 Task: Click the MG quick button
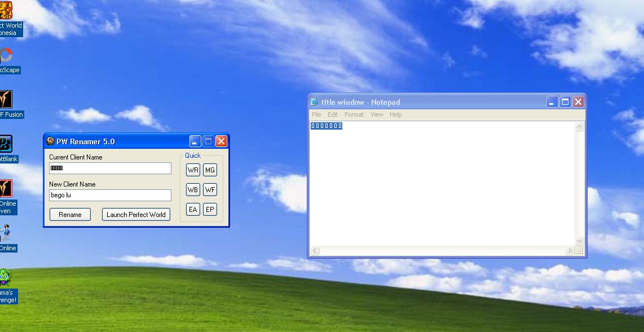click(x=210, y=170)
